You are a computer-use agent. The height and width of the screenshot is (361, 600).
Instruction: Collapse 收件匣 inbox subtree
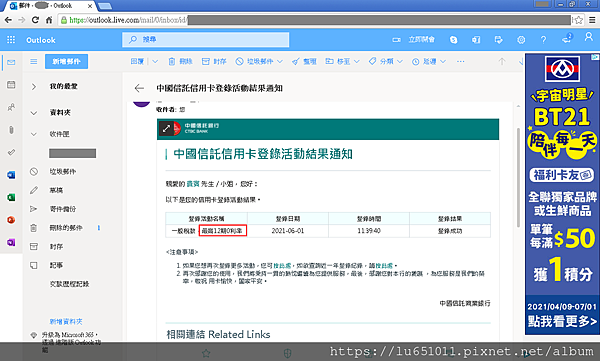[34, 134]
